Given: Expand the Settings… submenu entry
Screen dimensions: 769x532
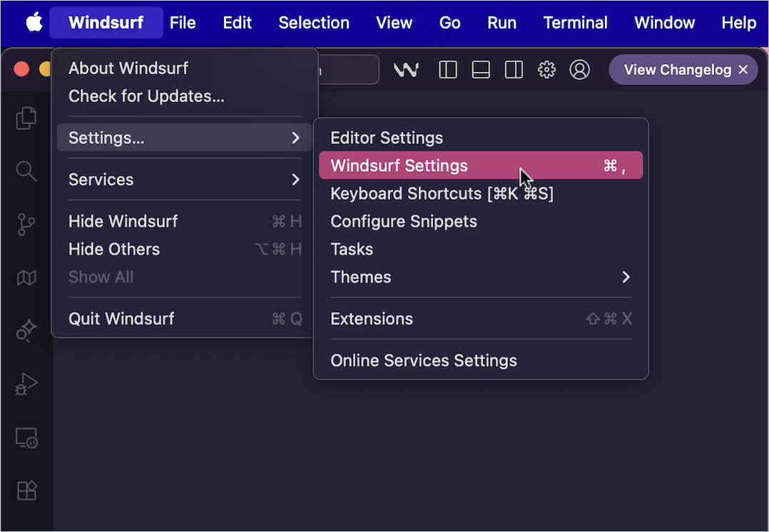Looking at the screenshot, I should (184, 138).
